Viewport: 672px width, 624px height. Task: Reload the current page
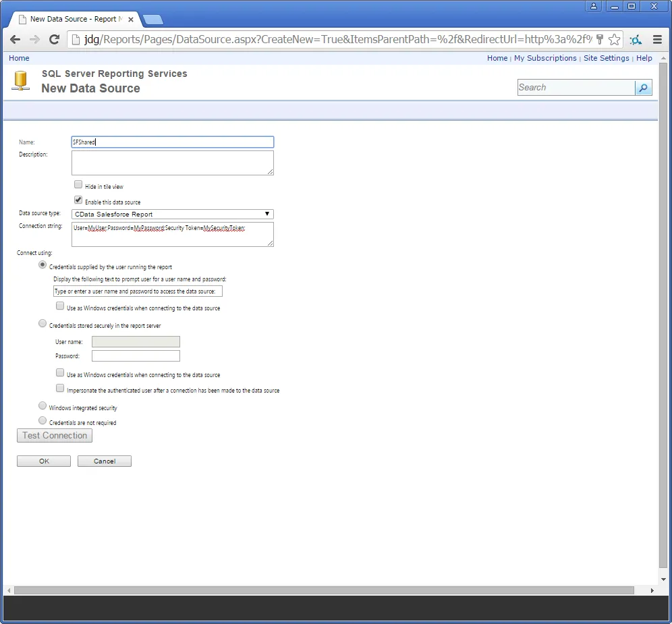click(x=54, y=39)
